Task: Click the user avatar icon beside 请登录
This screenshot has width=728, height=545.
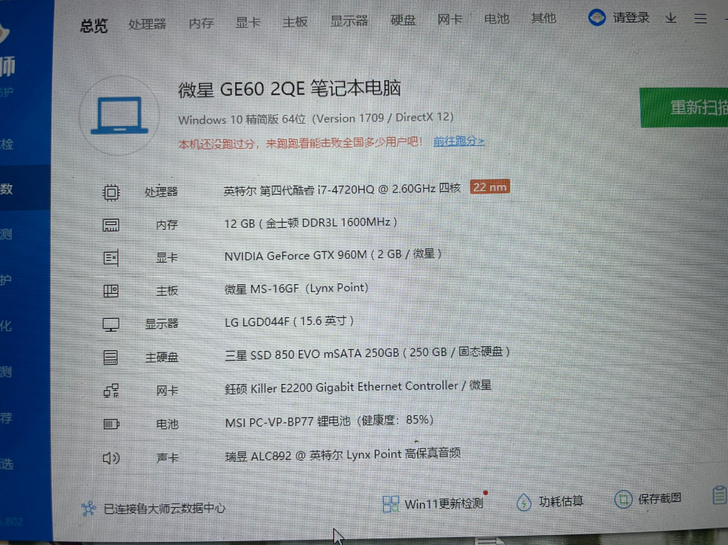Action: pyautogui.click(x=597, y=18)
